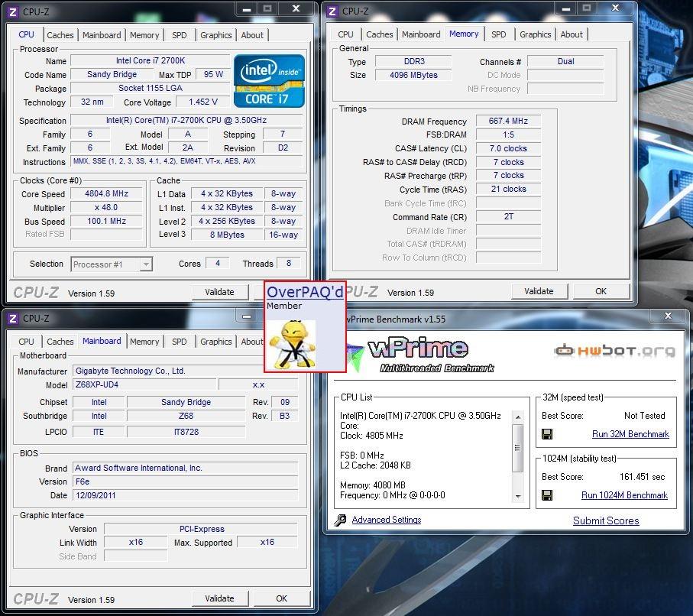Click the Command Rate value 2T
This screenshot has height=616, width=693.
pos(508,217)
